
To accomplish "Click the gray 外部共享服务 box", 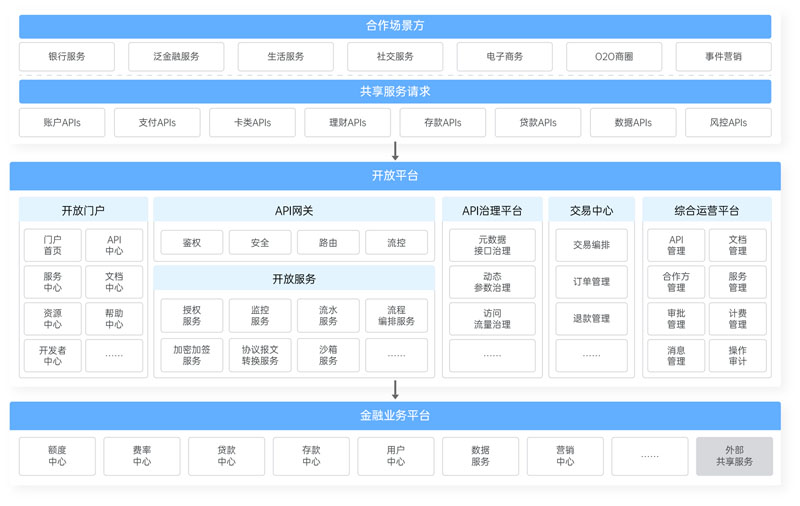I will click(734, 456).
